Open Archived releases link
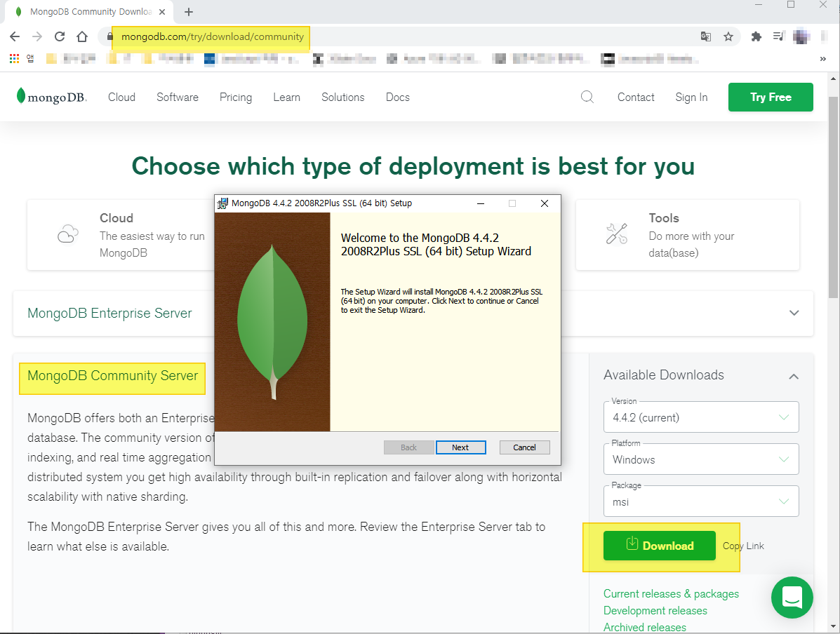Viewport: 840px width, 634px height. pyautogui.click(x=644, y=627)
